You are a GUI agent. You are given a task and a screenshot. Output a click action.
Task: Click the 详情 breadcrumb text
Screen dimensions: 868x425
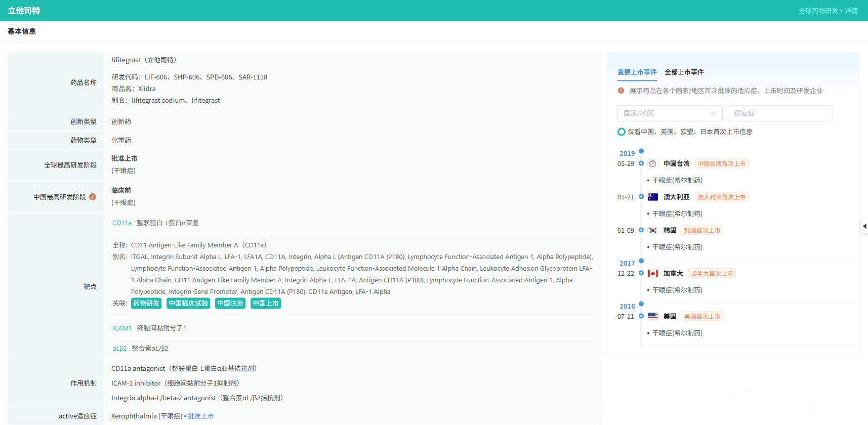tap(851, 11)
